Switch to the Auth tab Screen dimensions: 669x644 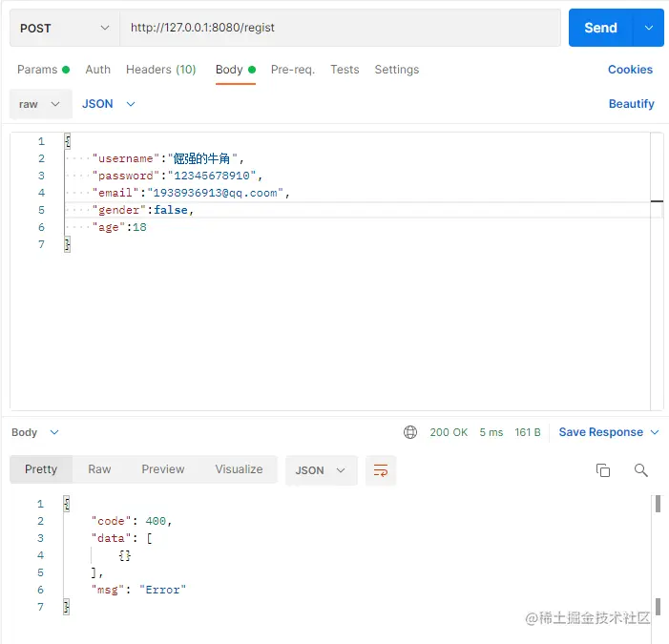[x=97, y=70]
